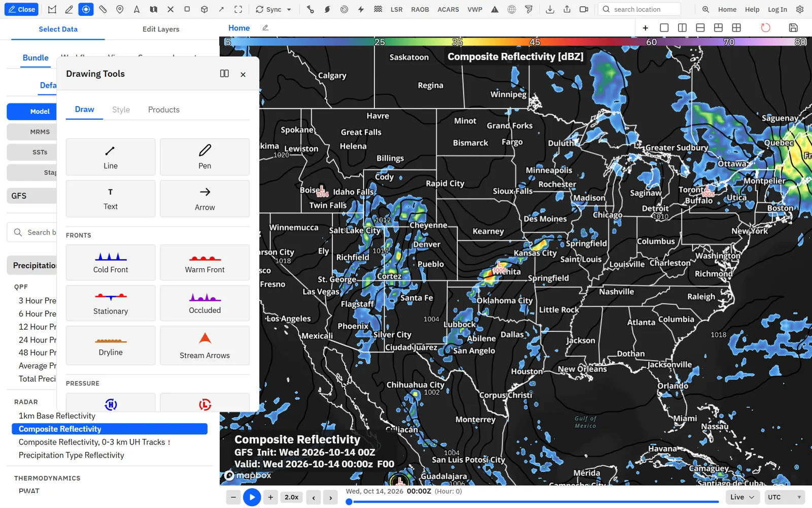The image size is (812, 508).
Task: Click the fullscreen brackets icon
Action: pyautogui.click(x=238, y=9)
